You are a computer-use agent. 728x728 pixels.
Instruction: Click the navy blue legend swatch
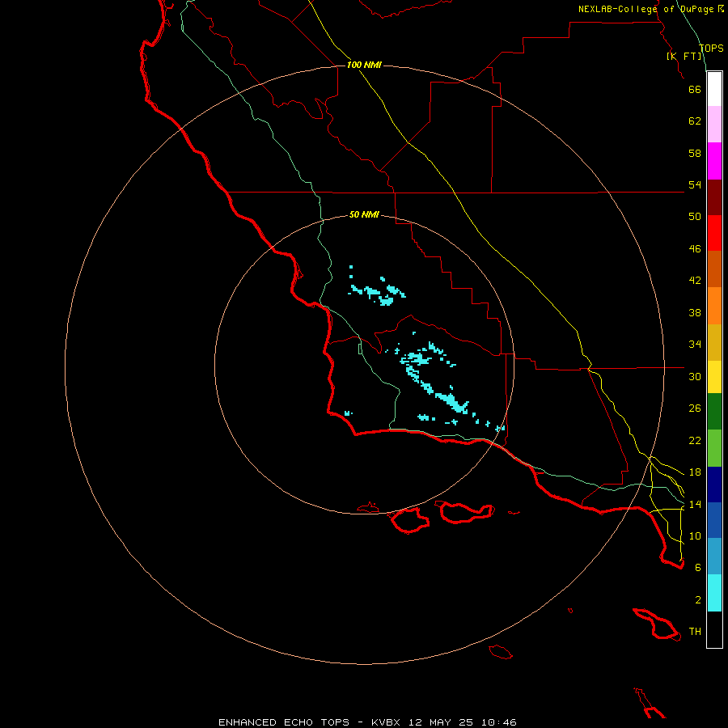pyautogui.click(x=714, y=485)
